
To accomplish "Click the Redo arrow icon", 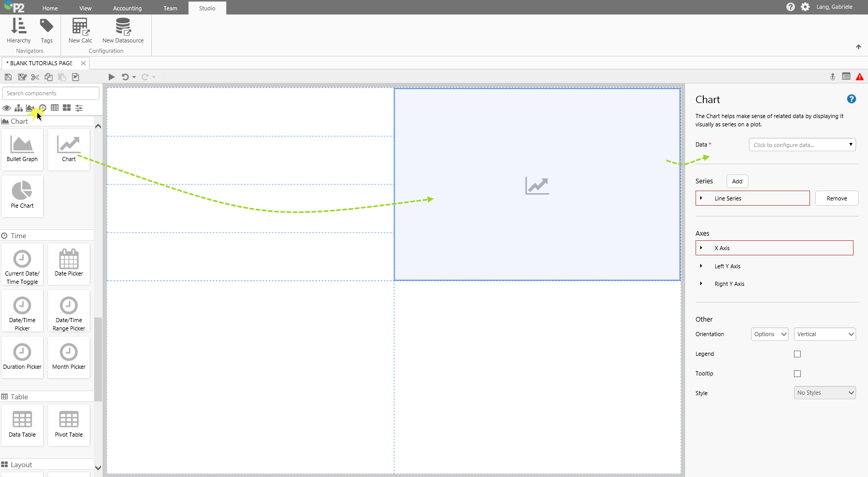I will click(x=145, y=77).
